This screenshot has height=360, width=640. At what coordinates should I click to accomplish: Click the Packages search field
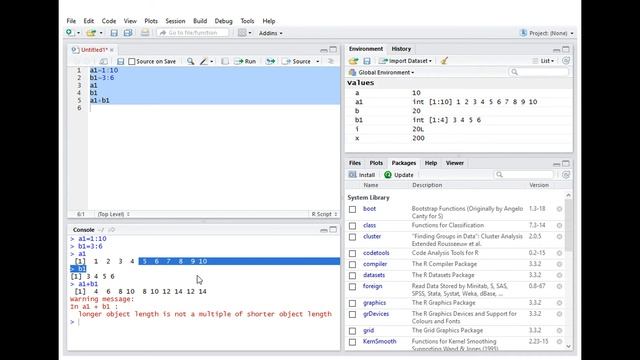coord(524,175)
